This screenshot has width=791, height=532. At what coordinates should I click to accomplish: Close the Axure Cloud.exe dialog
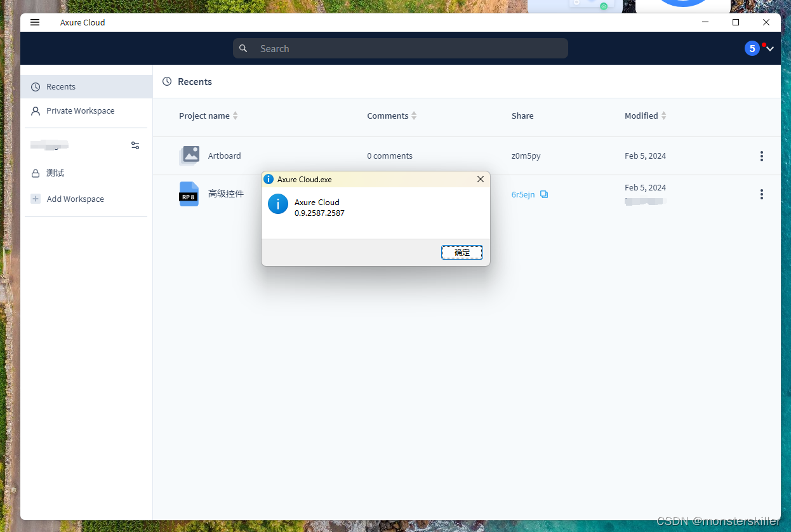pyautogui.click(x=481, y=179)
